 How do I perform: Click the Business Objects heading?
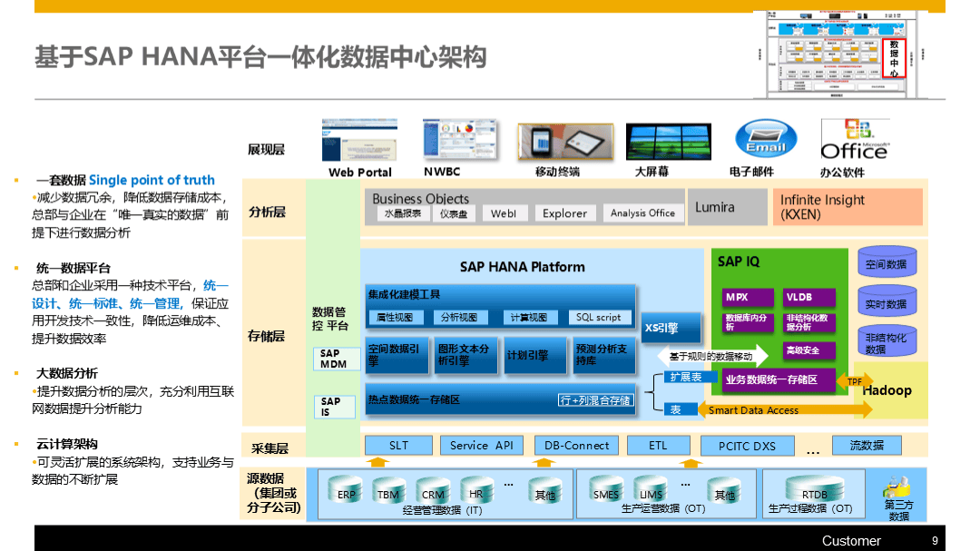(421, 198)
